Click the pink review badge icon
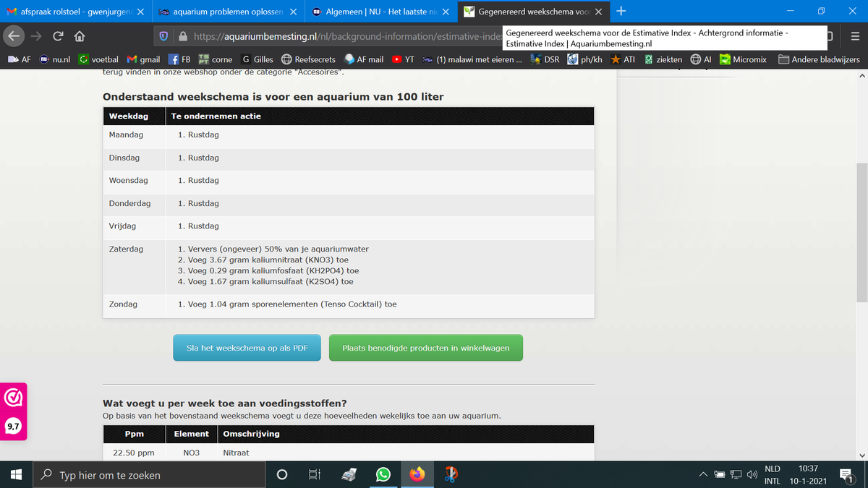 click(x=12, y=398)
